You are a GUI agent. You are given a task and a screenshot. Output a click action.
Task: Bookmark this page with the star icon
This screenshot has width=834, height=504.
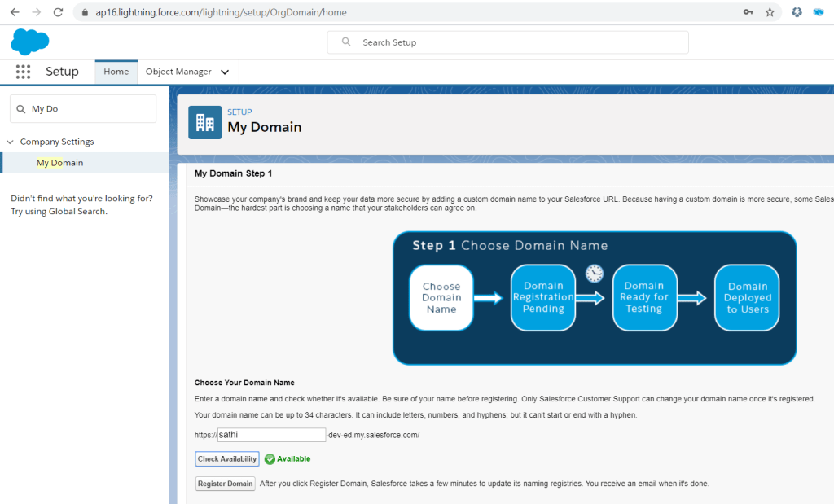[x=770, y=12]
